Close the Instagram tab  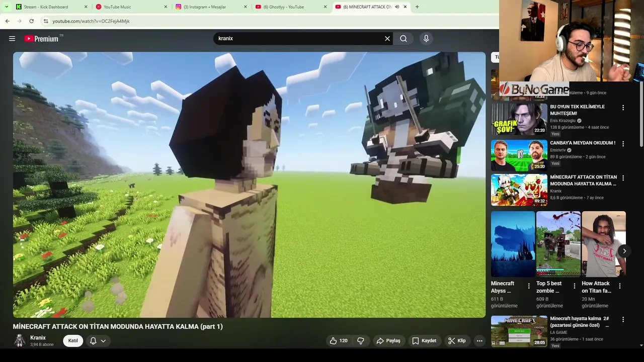pyautogui.click(x=245, y=7)
